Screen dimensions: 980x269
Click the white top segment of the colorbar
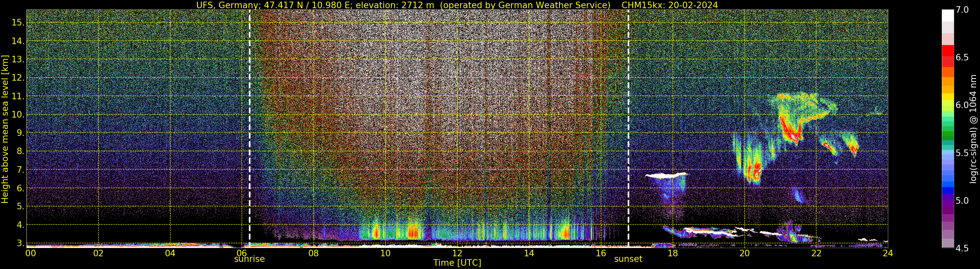[948, 16]
